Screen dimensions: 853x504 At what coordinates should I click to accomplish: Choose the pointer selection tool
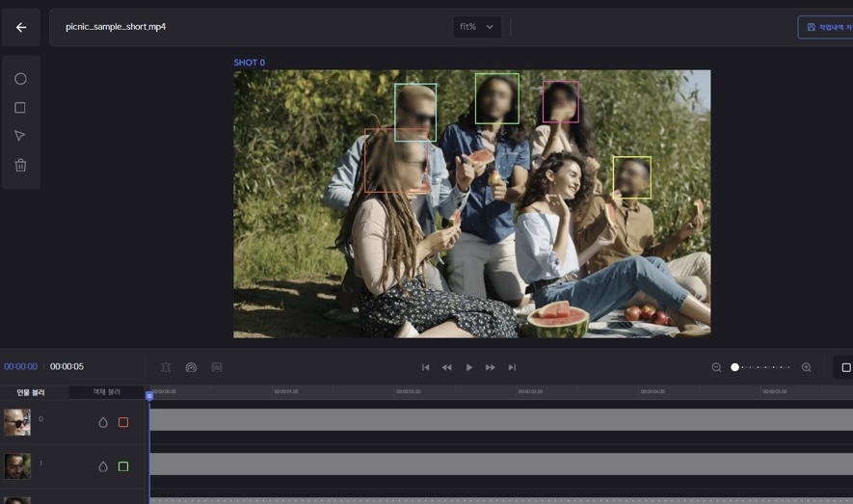pos(20,136)
